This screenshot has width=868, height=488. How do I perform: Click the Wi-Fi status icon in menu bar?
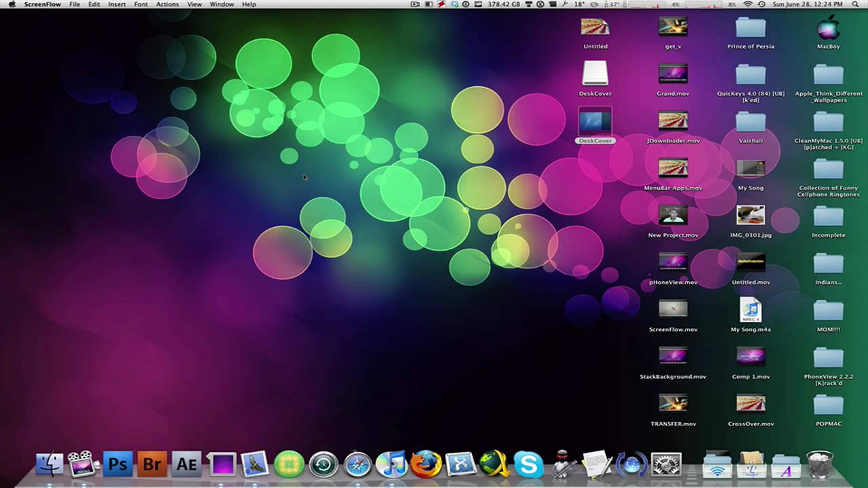click(x=748, y=5)
